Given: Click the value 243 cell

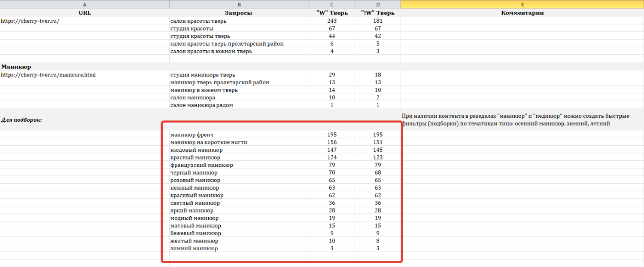Looking at the screenshot, I should 332,21.
